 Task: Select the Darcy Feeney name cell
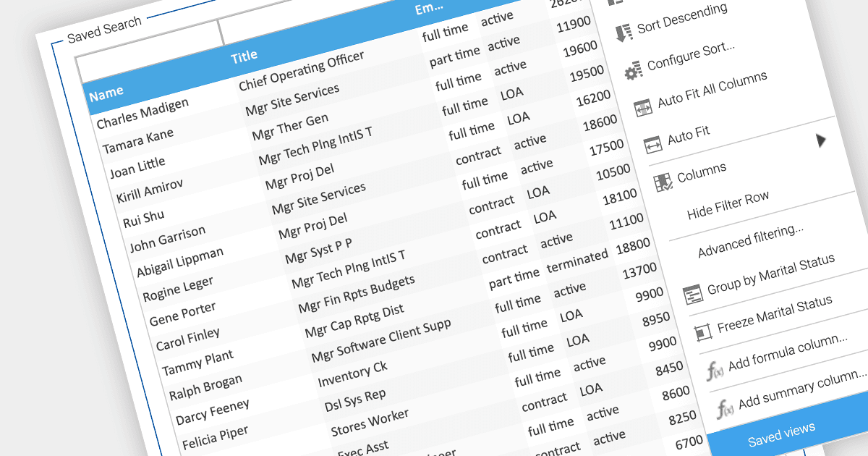212,412
